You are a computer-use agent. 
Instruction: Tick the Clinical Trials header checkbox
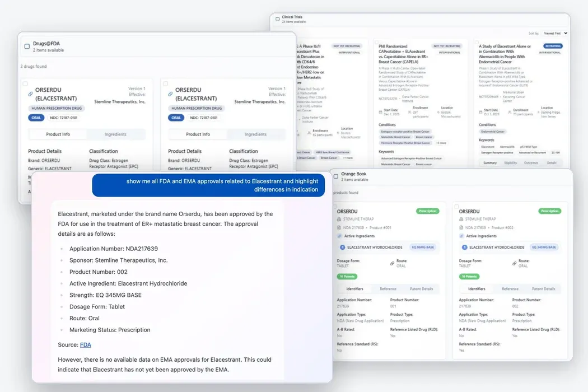(x=278, y=18)
